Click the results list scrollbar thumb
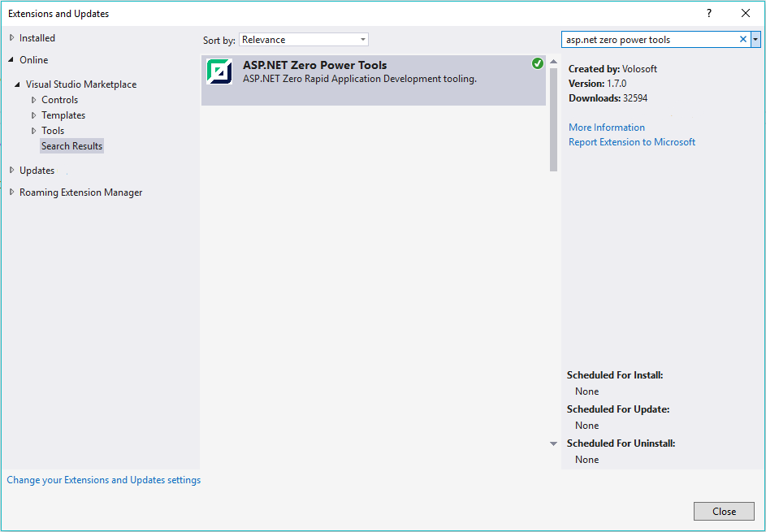Image resolution: width=766 pixels, height=532 pixels. pos(553,119)
